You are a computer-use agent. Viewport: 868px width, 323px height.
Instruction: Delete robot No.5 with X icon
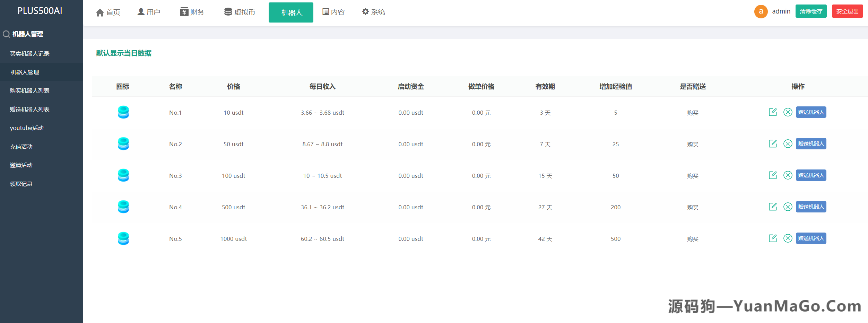pos(788,238)
